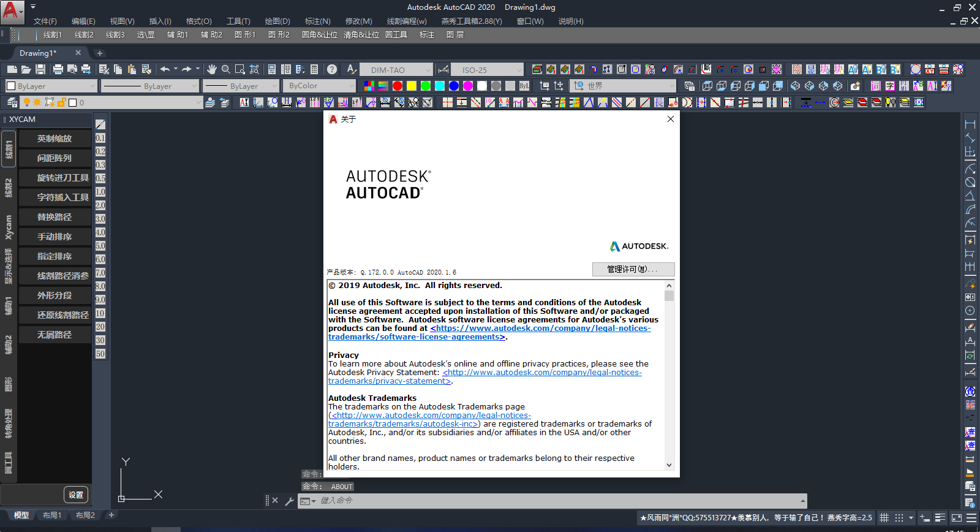Screen dimensions: 980x532
Task: Undo the last action with the Undo arrow
Action: click(165, 69)
